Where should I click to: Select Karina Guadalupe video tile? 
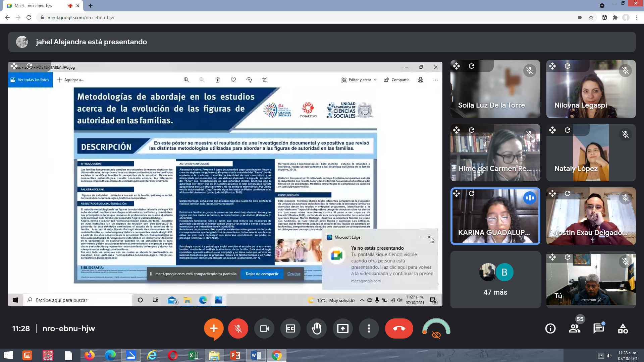[495, 216]
